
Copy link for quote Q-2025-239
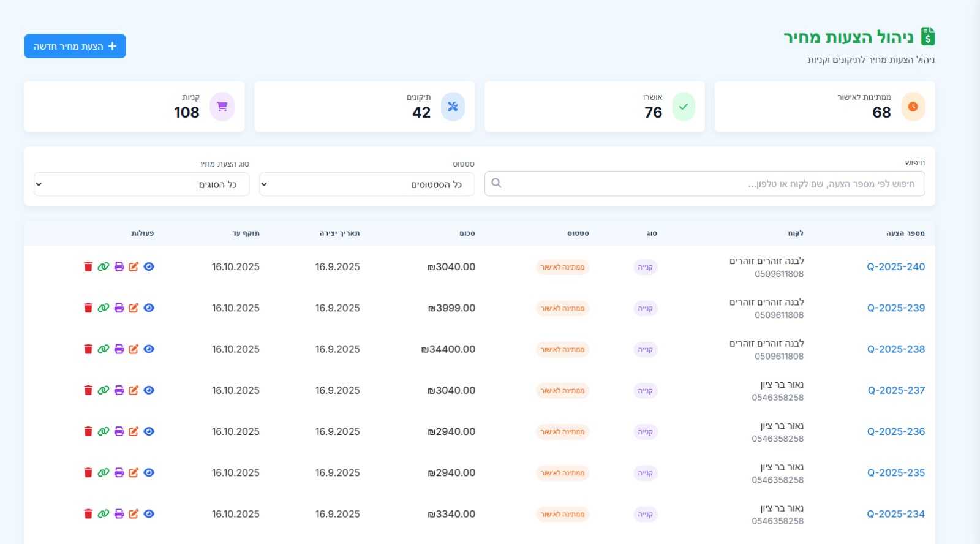(x=104, y=308)
